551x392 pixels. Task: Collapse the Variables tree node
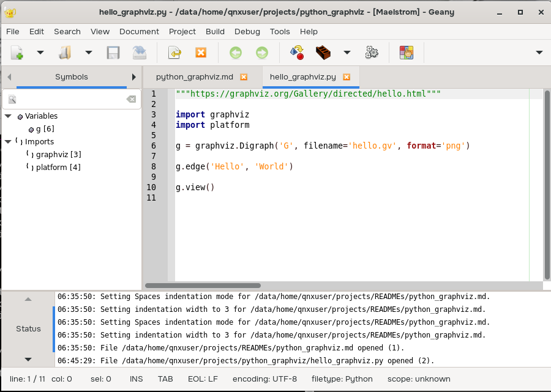point(8,116)
